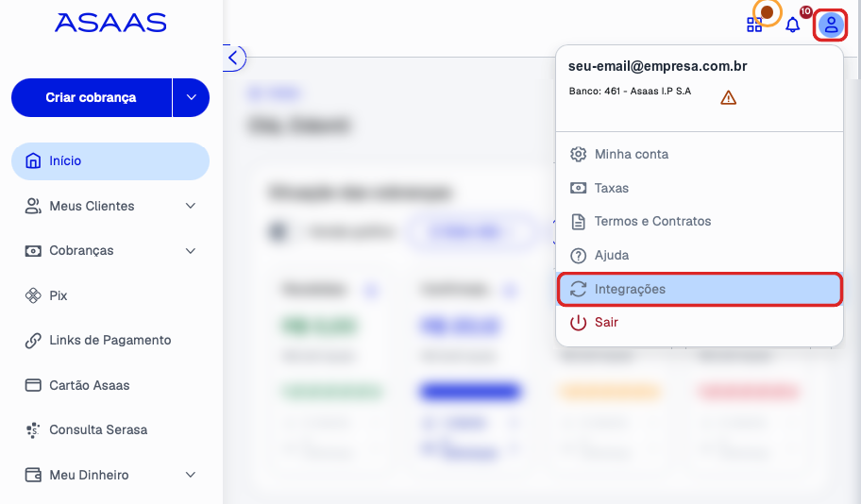Image resolution: width=861 pixels, height=504 pixels.
Task: Click the banknote icon beside Cobranças
Action: tap(33, 251)
